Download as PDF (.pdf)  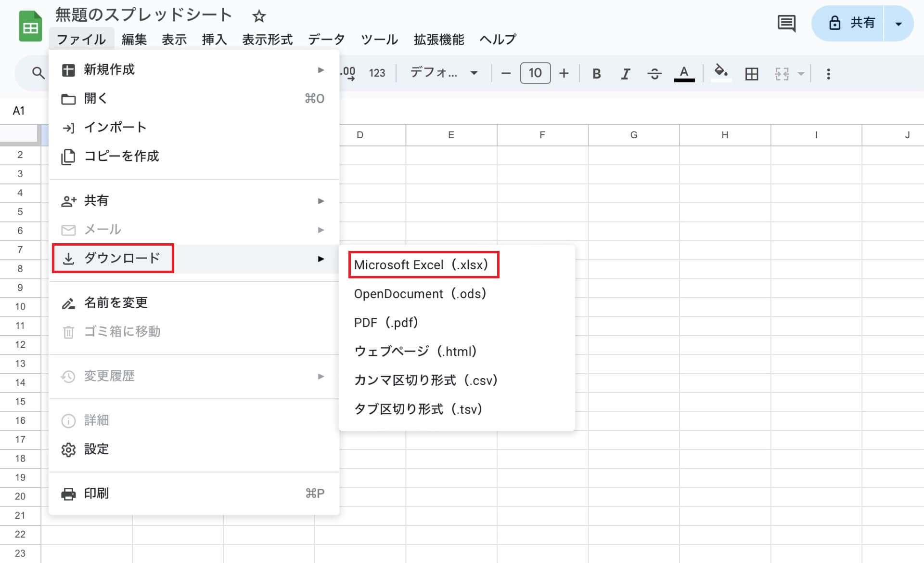click(x=457, y=323)
